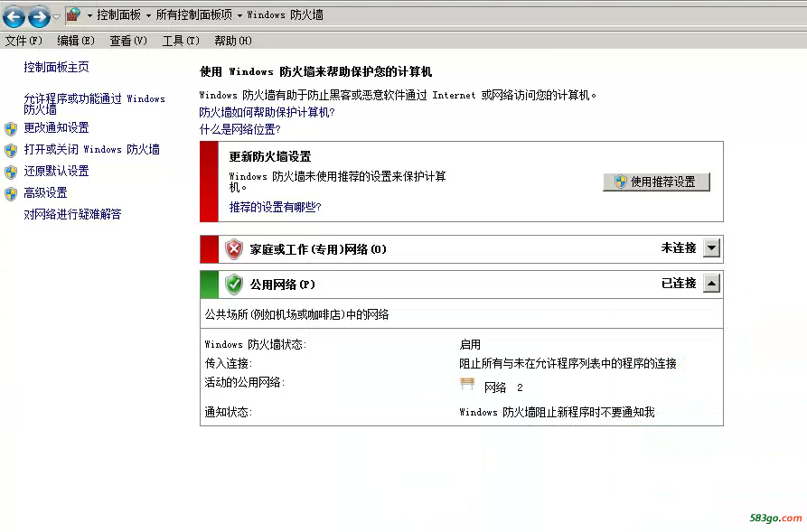Open 还原默认设置 link
This screenshot has height=532, width=807.
pos(57,171)
